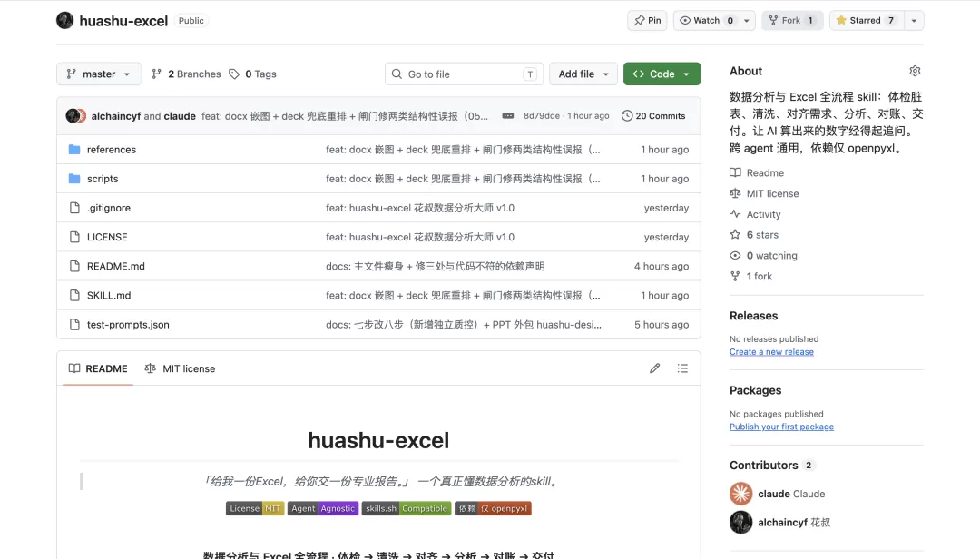
Task: Click the test-prompts.json file icon
Action: click(x=74, y=325)
